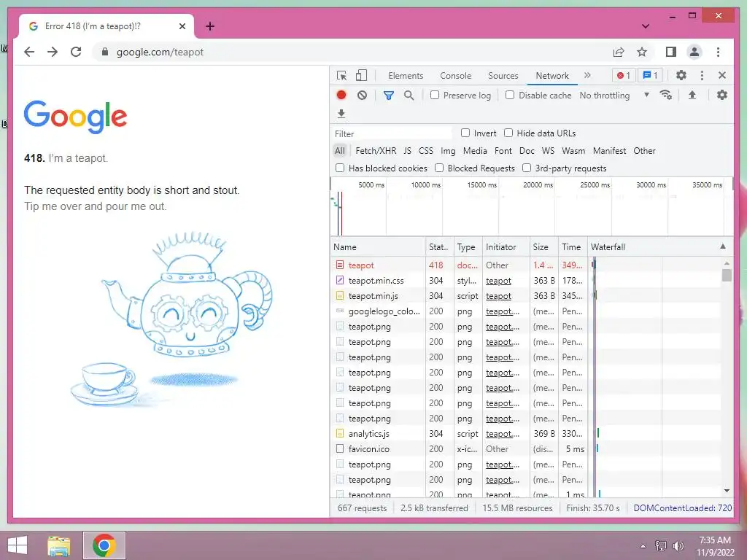The image size is (747, 560).
Task: Enable the Preserve log checkbox
Action: [x=435, y=95]
